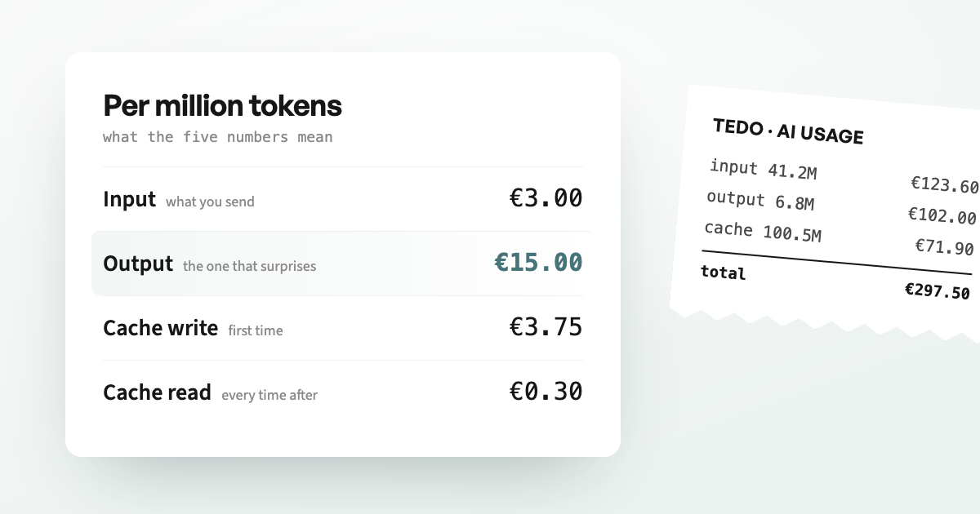Click the subtitle "what the five numbers mean"

coord(218,137)
